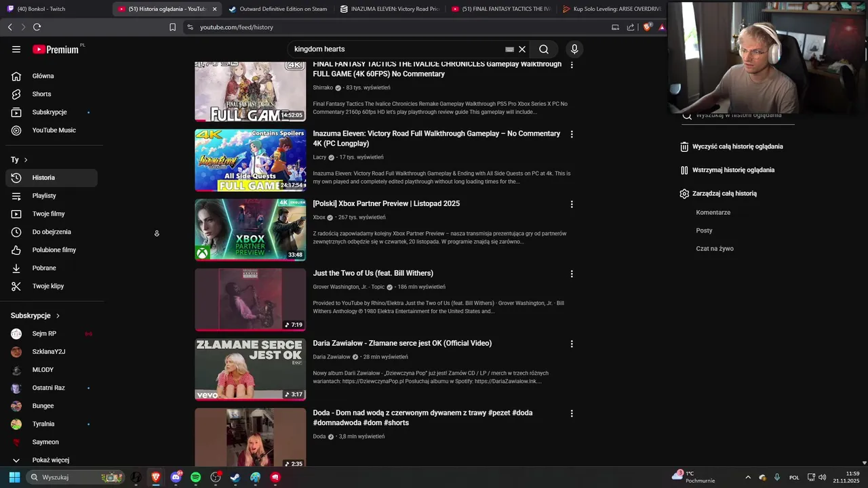Open Shorts in the sidebar
The image size is (868, 488).
pyautogui.click(x=52, y=94)
